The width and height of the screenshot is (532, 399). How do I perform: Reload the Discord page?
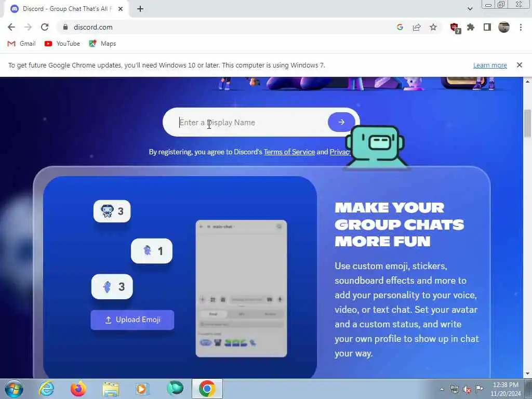pyautogui.click(x=45, y=27)
